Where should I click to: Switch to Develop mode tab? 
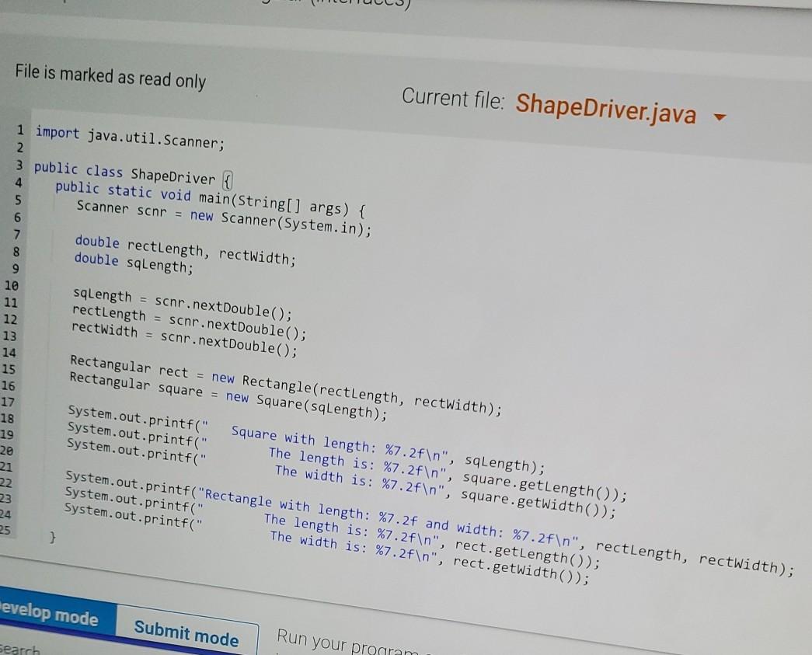click(x=51, y=614)
